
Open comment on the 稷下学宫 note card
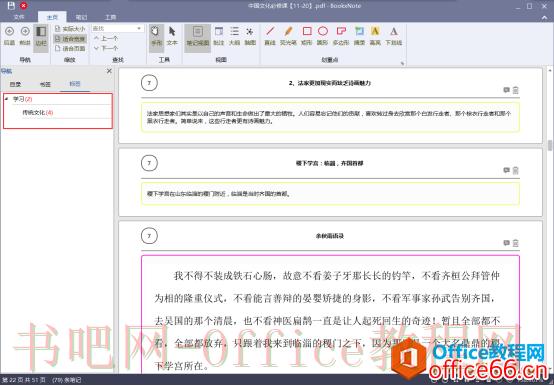506,170
